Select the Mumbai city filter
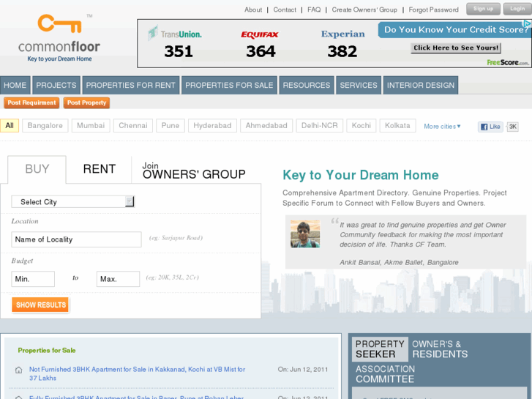Viewport: 532px width, 399px height. [x=91, y=126]
